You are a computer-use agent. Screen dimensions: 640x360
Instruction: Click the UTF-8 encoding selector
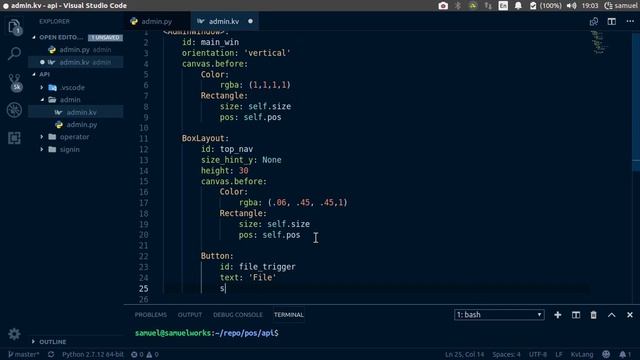[538, 354]
